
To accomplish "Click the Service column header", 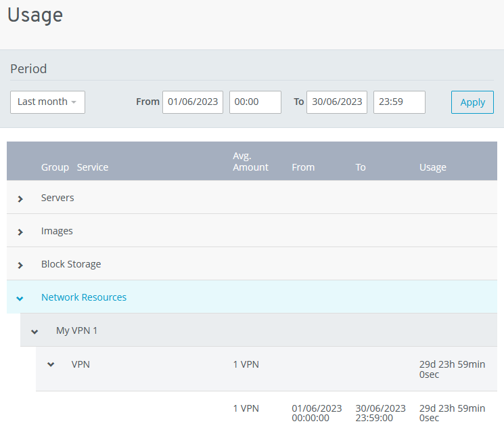I will pos(93,167).
